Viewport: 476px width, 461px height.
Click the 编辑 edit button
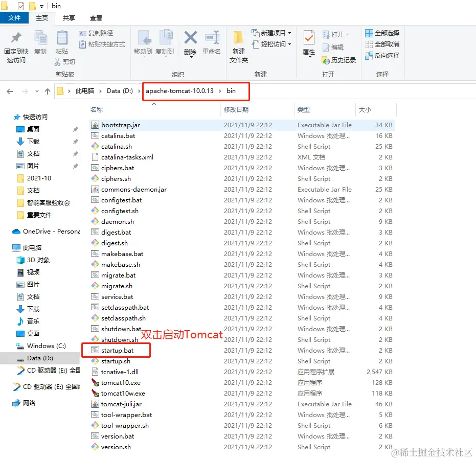(333, 48)
